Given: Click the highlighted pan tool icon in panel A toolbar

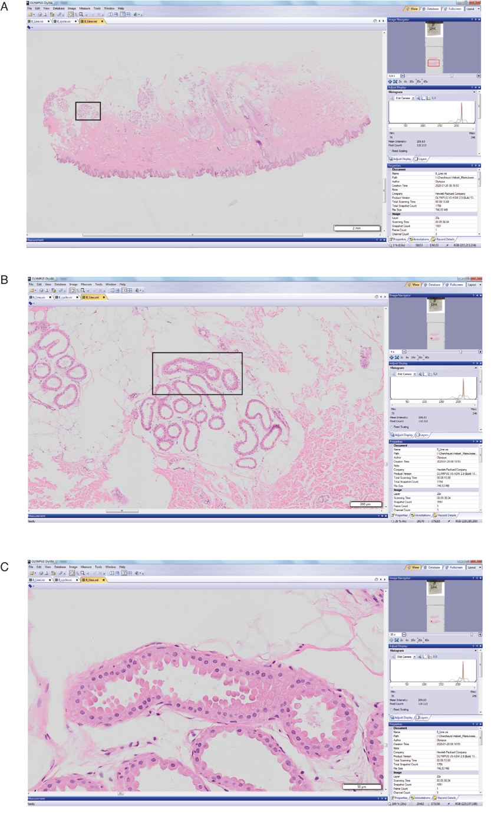Looking at the screenshot, I should [x=72, y=14].
